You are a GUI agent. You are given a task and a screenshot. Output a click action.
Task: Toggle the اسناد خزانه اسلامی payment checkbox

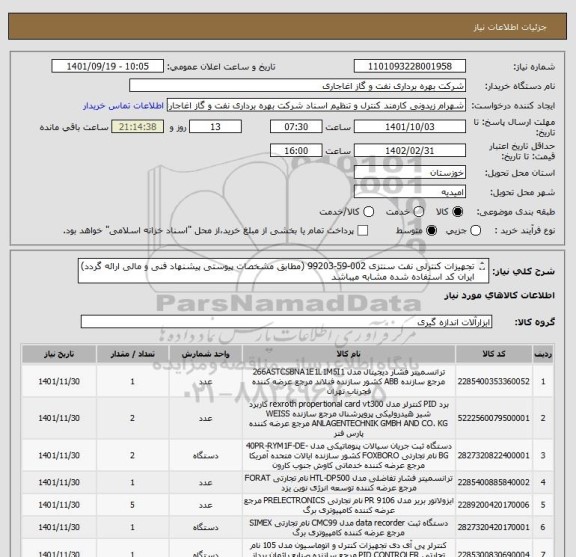[363, 231]
